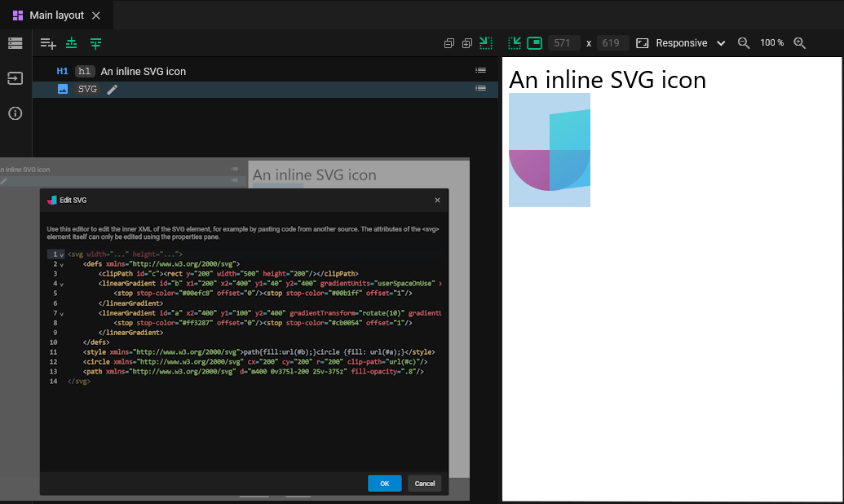Open the Responsive device dropdown
Image resolution: width=844 pixels, height=504 pixels.
691,43
